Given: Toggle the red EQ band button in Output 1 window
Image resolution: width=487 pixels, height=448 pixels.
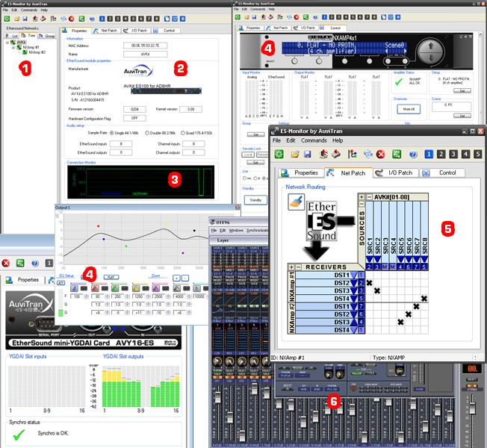Looking at the screenshot, I should 95,288.
